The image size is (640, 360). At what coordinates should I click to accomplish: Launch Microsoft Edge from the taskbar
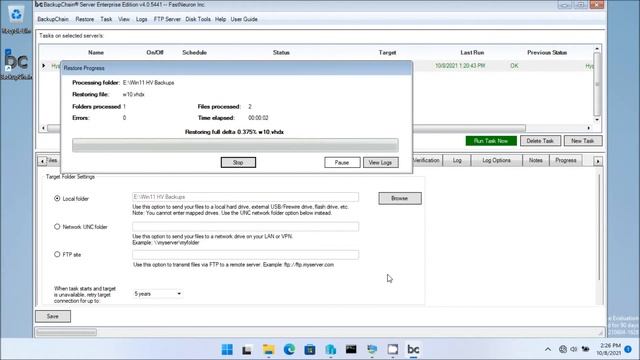pos(289,349)
